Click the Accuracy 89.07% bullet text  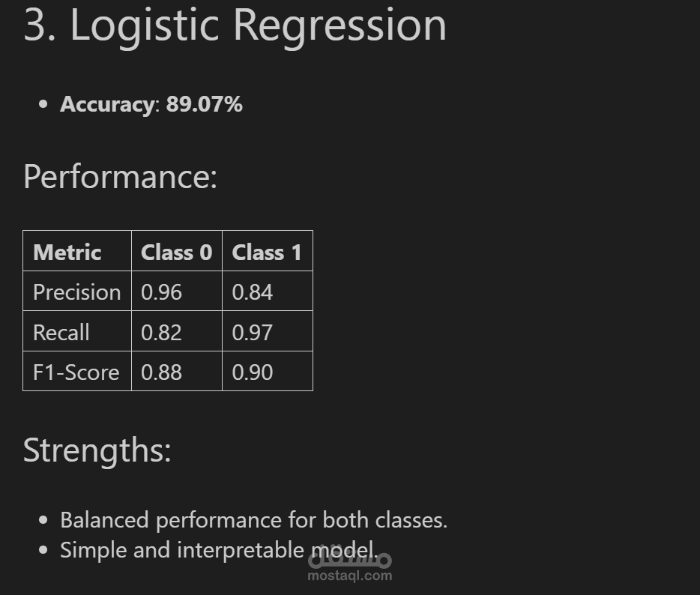pos(151,104)
